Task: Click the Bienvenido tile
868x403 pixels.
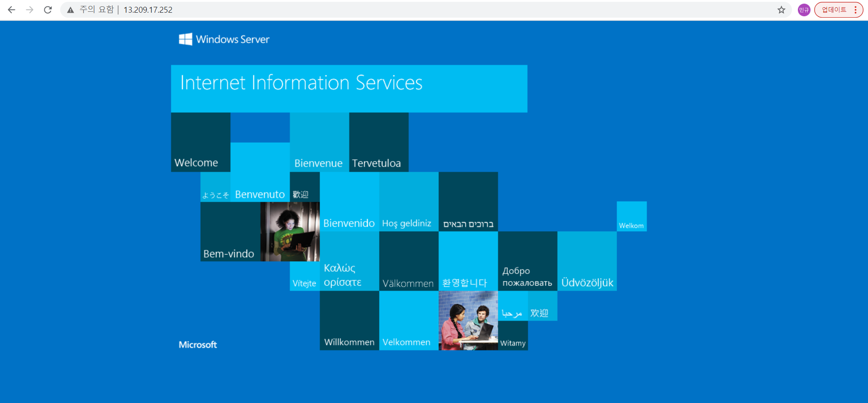Action: pos(349,202)
